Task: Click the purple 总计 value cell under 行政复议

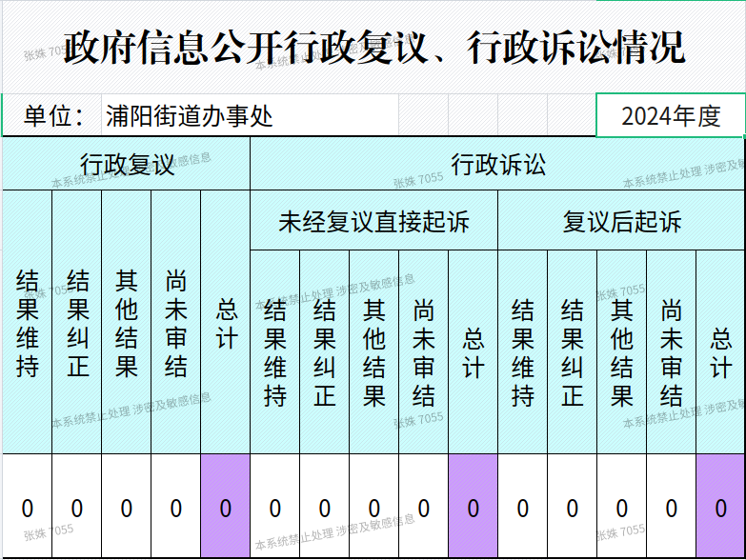Action: click(226, 507)
